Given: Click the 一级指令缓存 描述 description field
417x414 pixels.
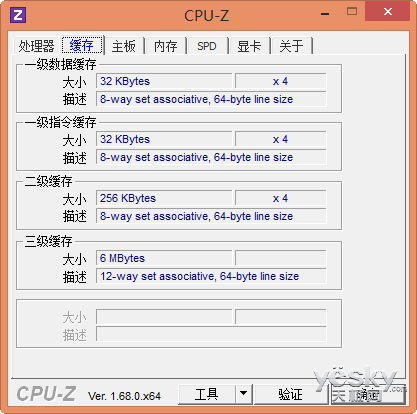Looking at the screenshot, I should [x=211, y=157].
